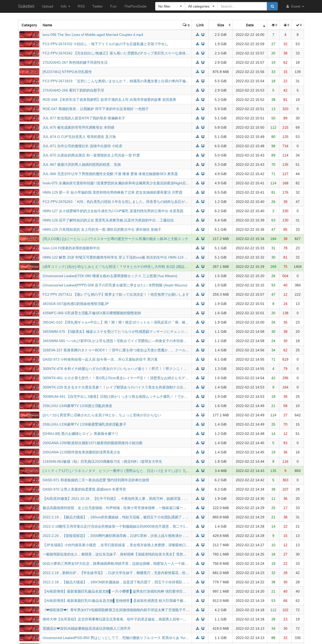Click size cell '875.8 MiB'

[x=221, y=72]
